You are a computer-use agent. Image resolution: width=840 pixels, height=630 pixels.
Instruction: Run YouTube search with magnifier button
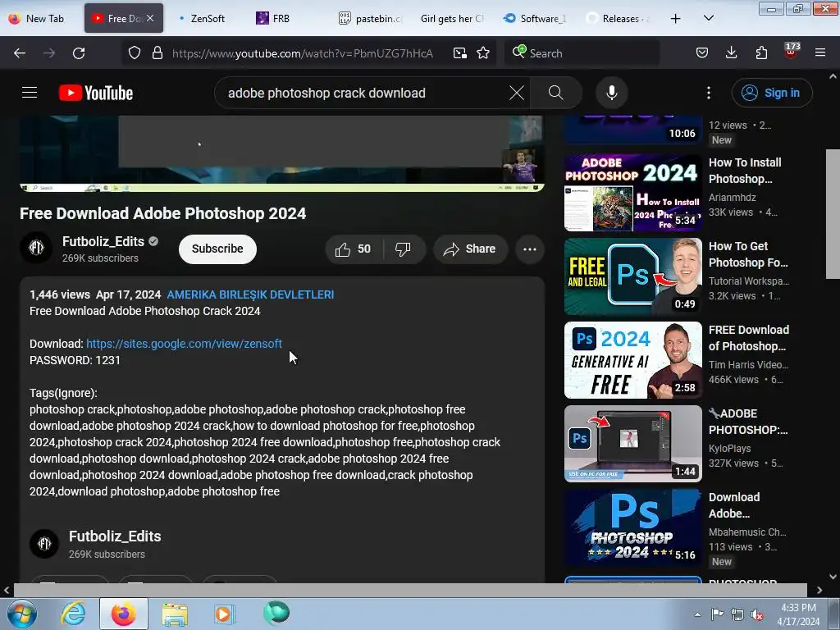(556, 93)
